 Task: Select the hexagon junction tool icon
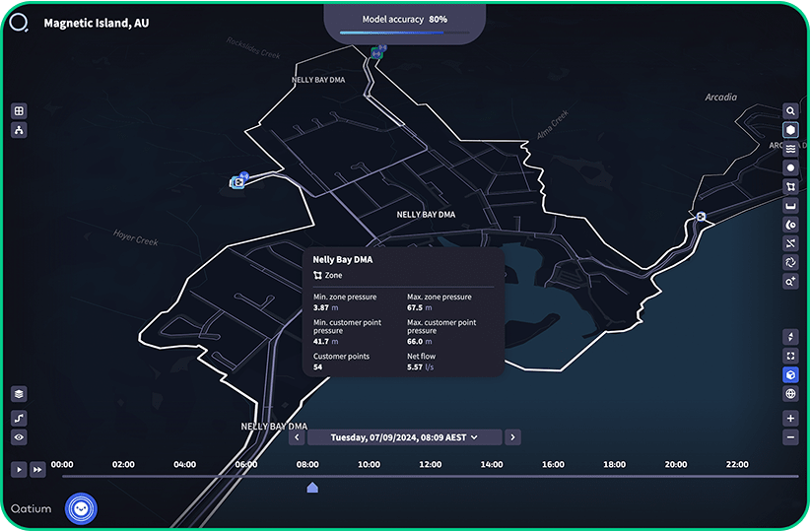(x=790, y=130)
